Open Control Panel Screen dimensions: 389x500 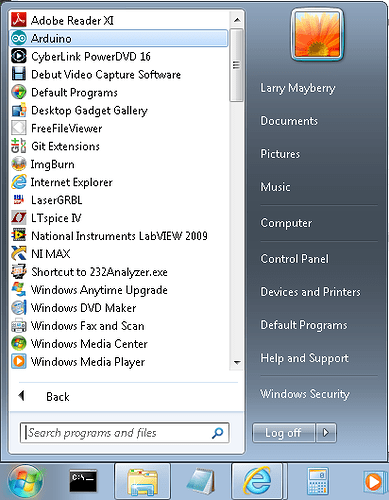(295, 259)
